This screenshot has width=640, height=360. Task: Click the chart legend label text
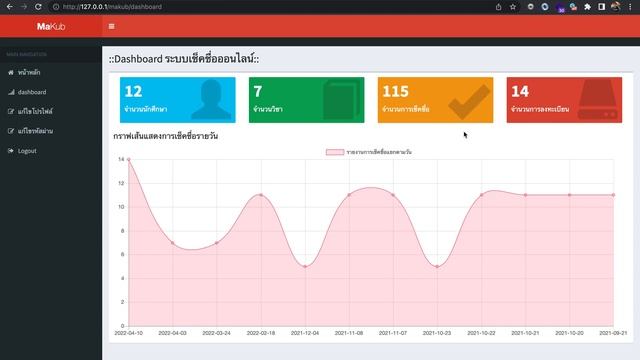coord(379,152)
